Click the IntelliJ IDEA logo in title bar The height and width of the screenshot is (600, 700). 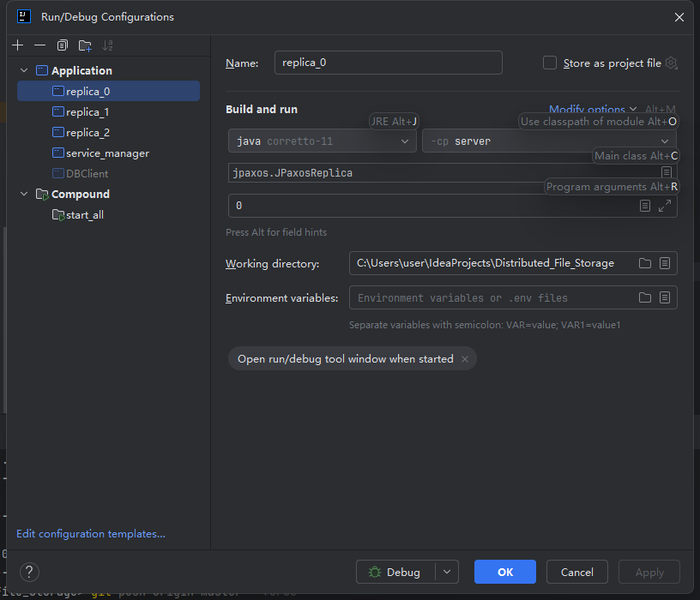point(24,16)
